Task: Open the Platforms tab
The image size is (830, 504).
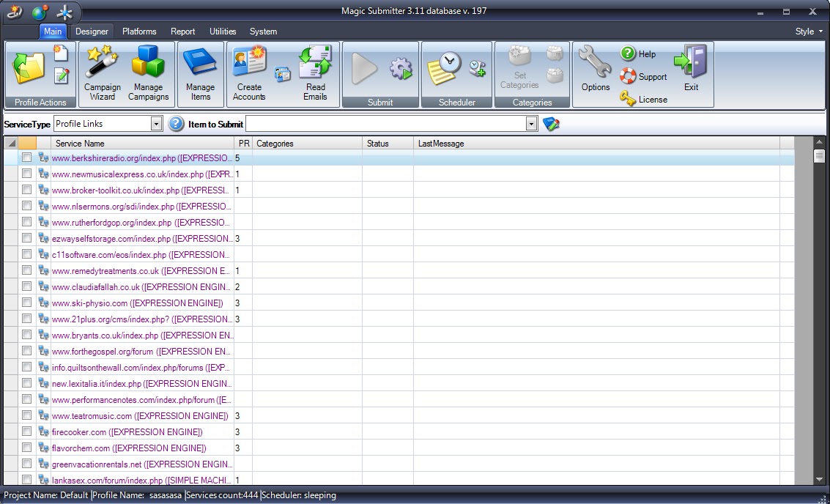Action: point(139,31)
